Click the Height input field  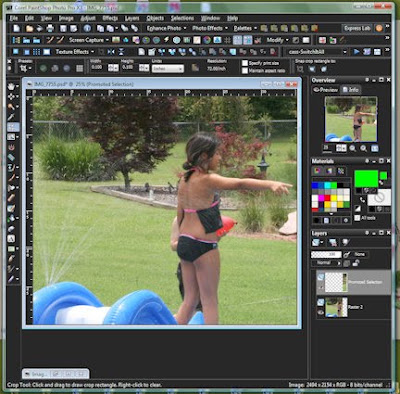pyautogui.click(x=130, y=68)
